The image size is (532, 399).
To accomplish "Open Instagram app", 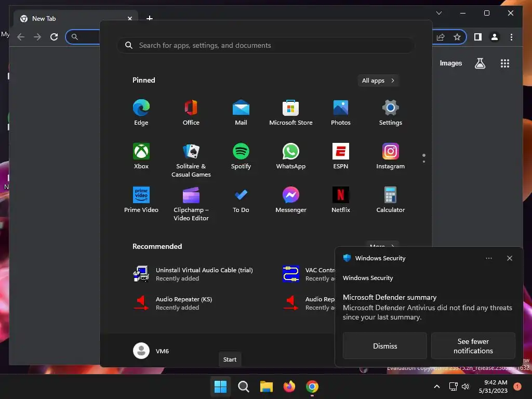I will 391,156.
